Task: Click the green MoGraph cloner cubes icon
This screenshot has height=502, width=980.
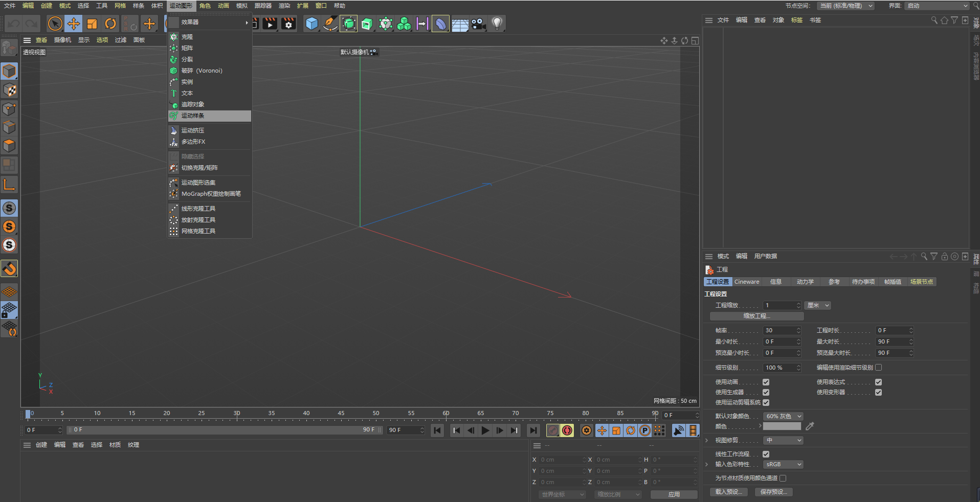Action: (x=404, y=24)
